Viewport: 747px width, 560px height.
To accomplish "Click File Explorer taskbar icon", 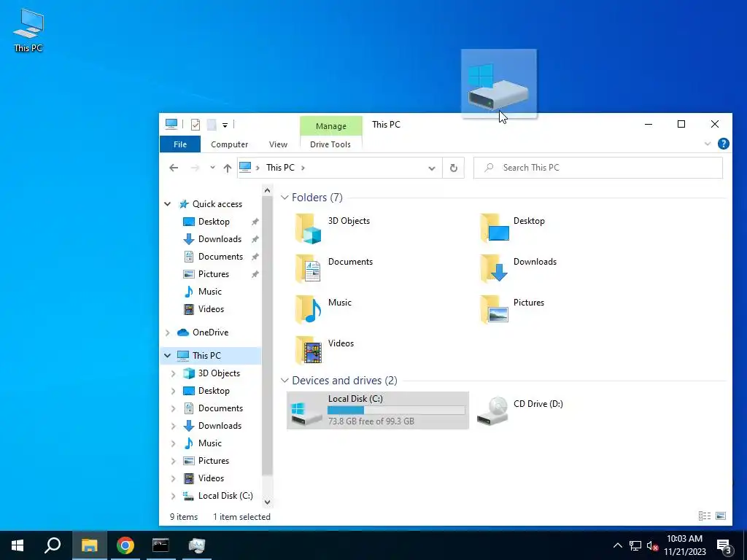I will click(89, 545).
